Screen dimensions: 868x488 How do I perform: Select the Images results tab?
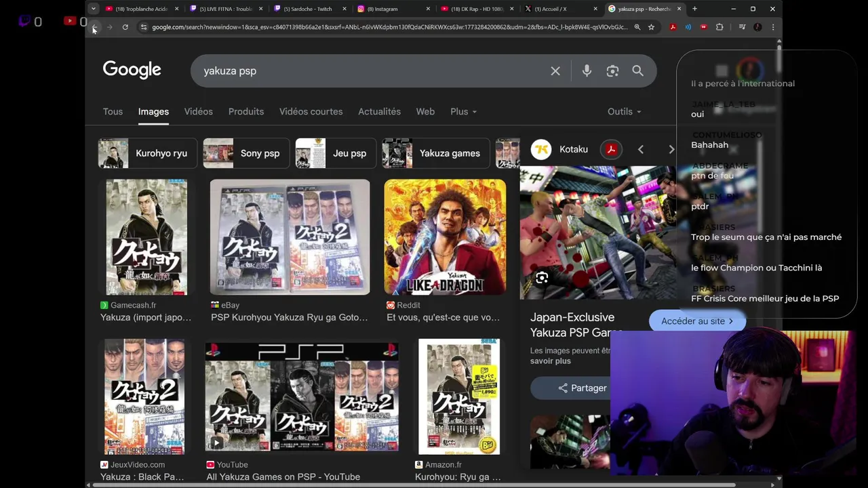pos(153,111)
